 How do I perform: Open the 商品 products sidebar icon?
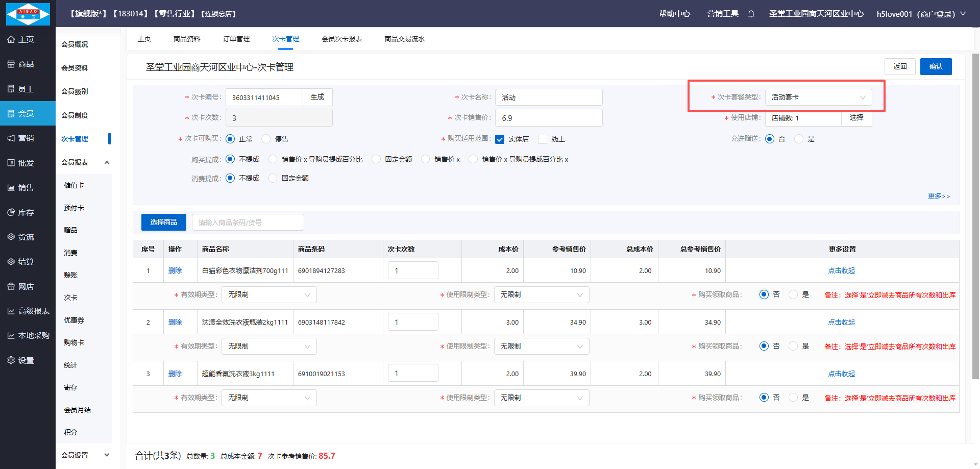coord(11,64)
